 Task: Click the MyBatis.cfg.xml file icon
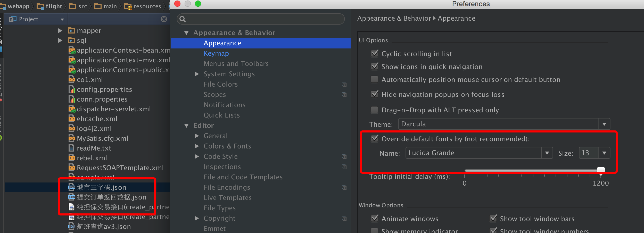point(72,138)
